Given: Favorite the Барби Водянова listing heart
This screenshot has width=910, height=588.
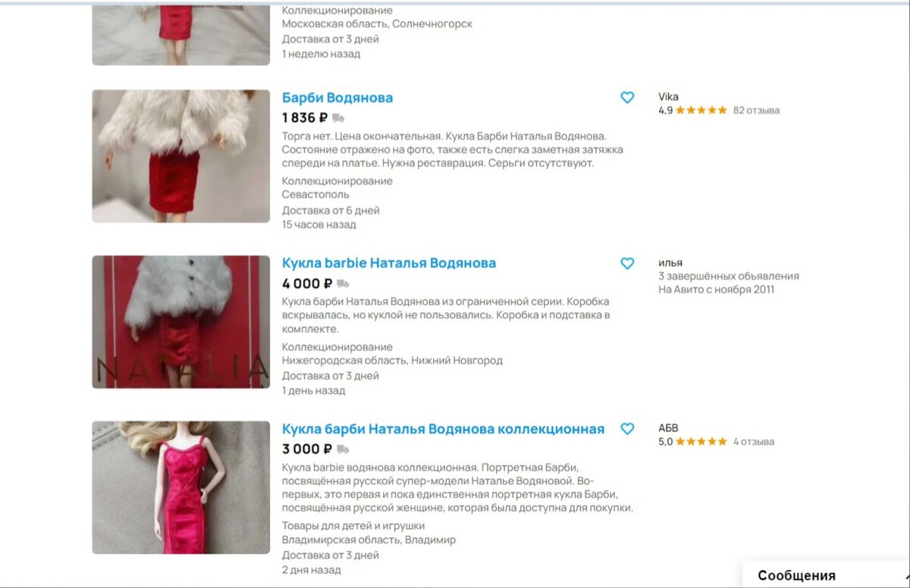Looking at the screenshot, I should (627, 98).
